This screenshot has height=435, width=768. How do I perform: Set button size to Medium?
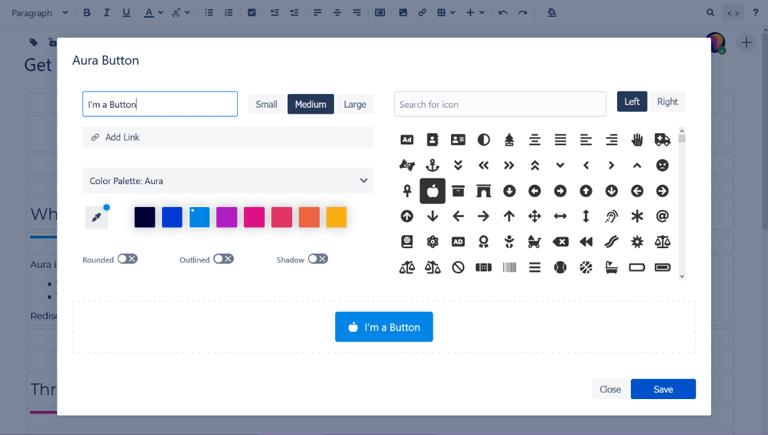point(311,104)
